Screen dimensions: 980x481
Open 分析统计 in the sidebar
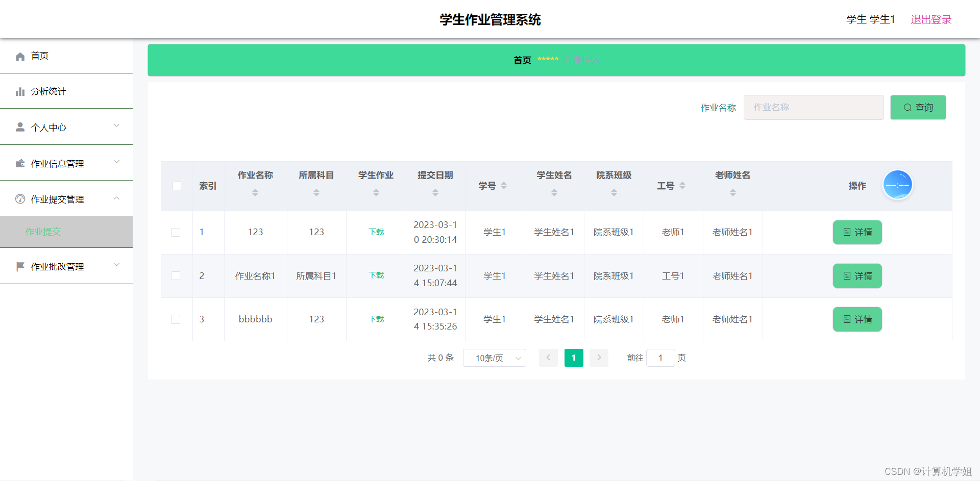66,91
